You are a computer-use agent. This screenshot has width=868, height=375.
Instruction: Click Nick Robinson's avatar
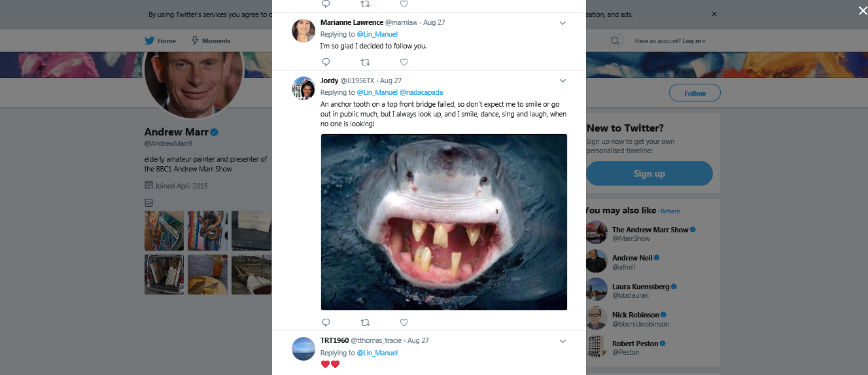pos(597,318)
